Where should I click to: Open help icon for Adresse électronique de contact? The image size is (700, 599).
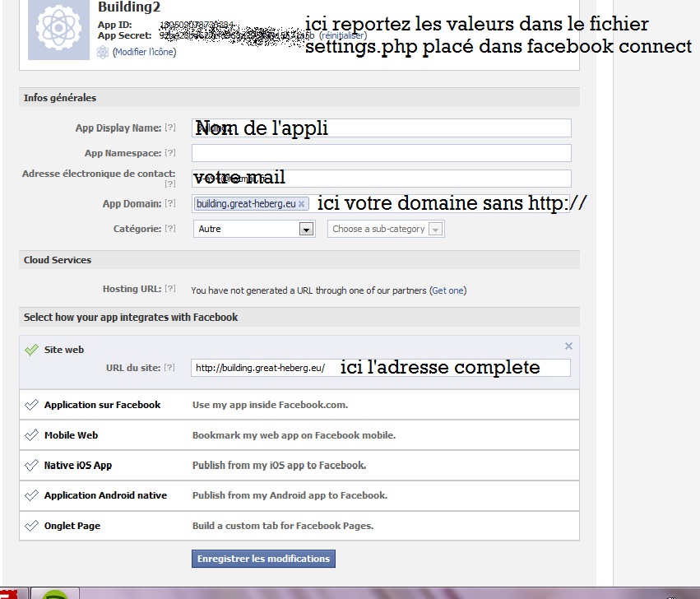coord(170,183)
